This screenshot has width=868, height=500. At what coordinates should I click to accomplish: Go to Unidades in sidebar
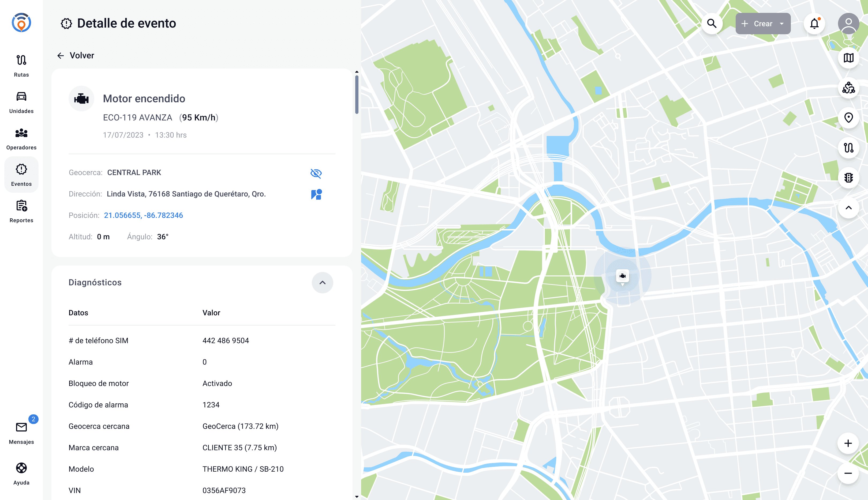tap(21, 102)
